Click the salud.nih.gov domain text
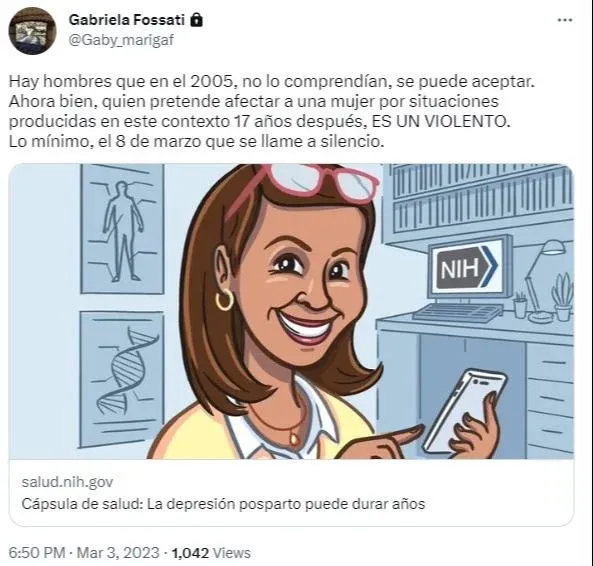The height and width of the screenshot is (566, 593). (x=67, y=482)
